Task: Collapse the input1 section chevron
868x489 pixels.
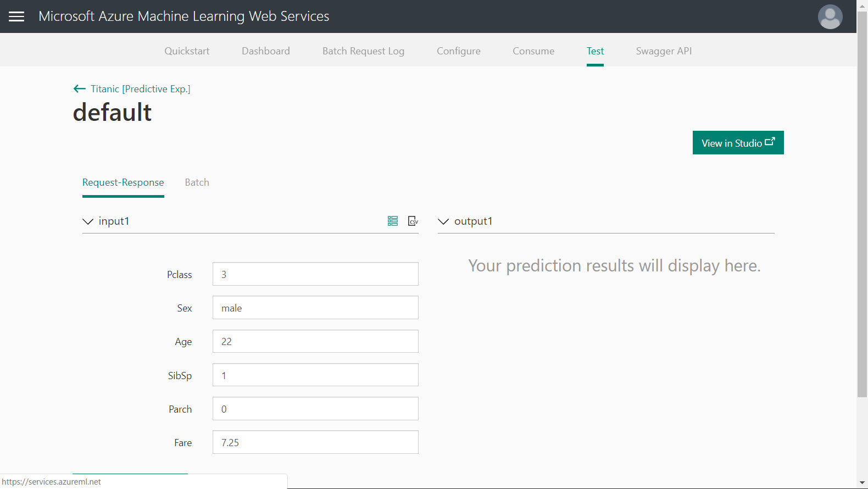Action: 88,221
